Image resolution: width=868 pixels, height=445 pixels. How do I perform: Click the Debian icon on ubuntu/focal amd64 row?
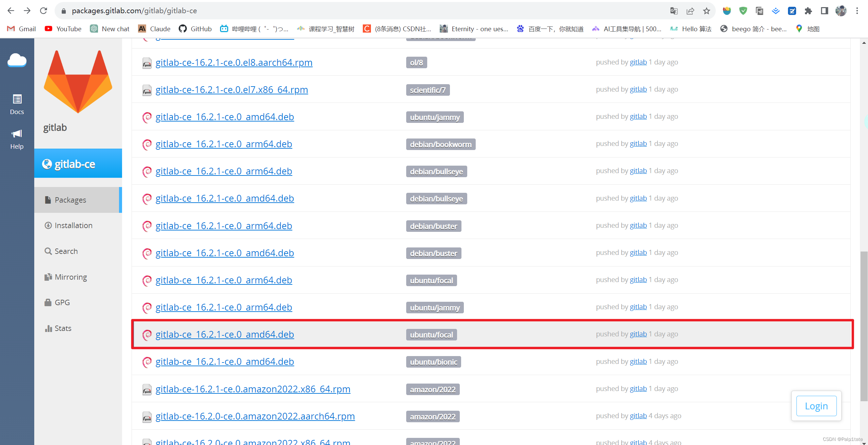(x=147, y=335)
